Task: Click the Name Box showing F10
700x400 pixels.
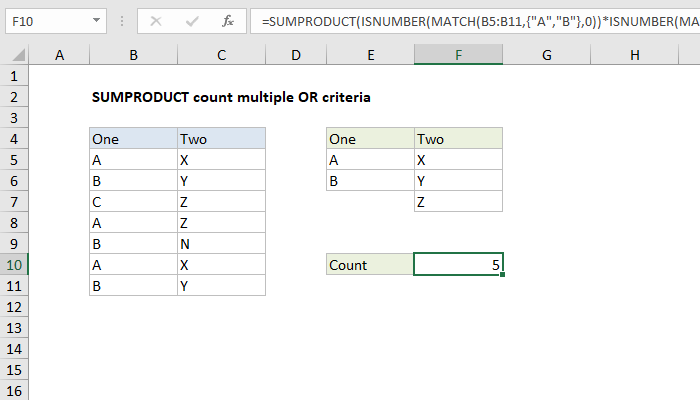Action: click(56, 21)
